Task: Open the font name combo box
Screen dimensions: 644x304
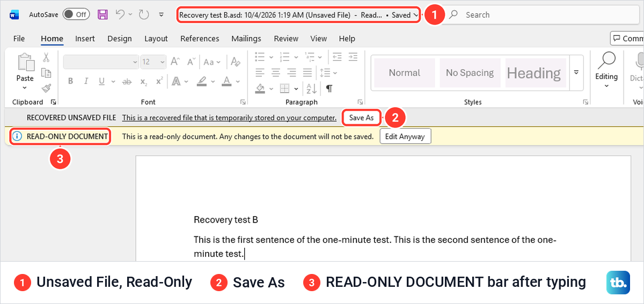Action: 101,62
